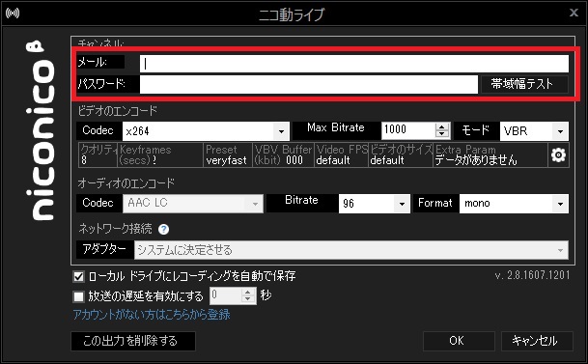Enable broadcast delay checkbox
Viewport: 588px width, 364px height.
click(78, 297)
